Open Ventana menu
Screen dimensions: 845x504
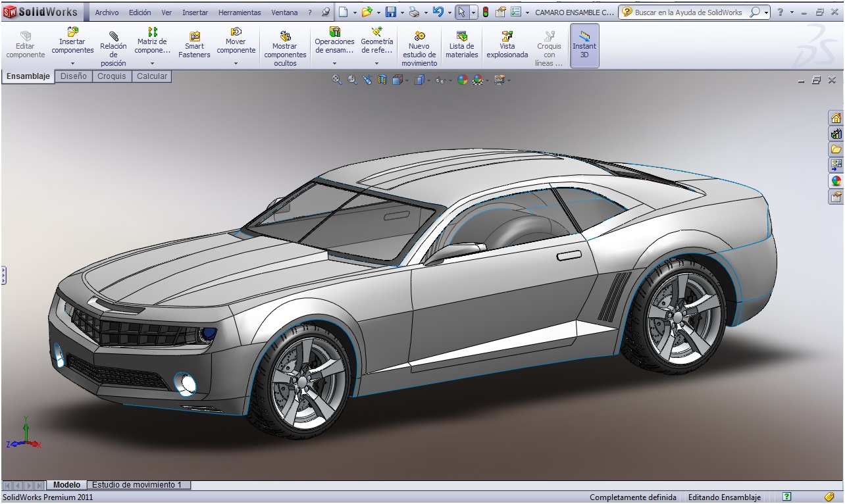284,13
